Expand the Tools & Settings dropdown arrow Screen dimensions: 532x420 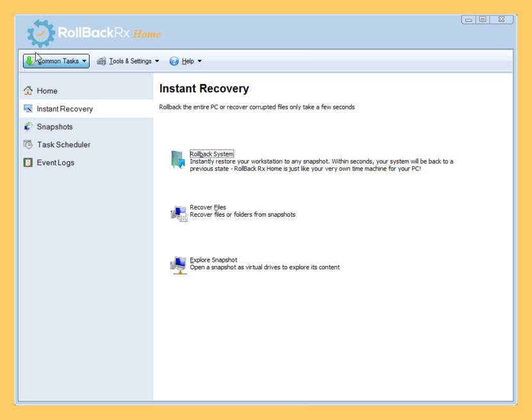point(157,62)
